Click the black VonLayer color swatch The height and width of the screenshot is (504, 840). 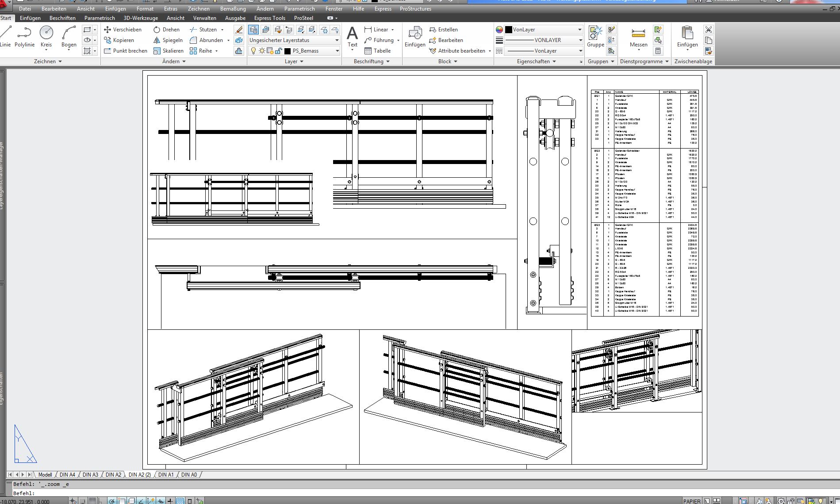tap(509, 30)
